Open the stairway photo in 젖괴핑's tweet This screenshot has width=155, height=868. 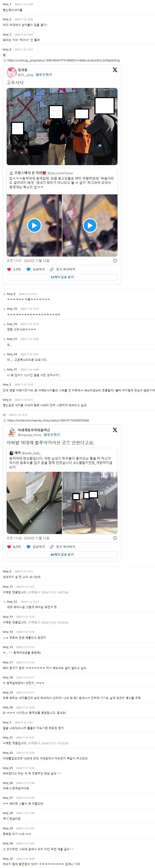coord(62,126)
